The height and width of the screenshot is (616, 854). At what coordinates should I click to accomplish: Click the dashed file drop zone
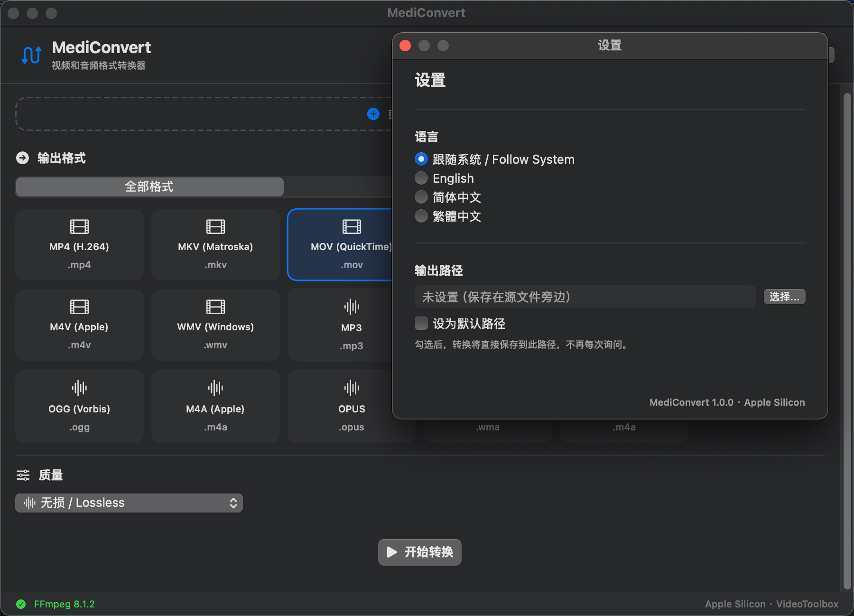(x=204, y=114)
